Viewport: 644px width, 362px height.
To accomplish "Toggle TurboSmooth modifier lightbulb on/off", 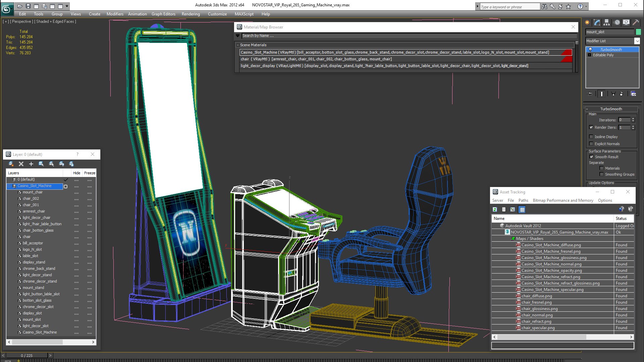I will [590, 50].
